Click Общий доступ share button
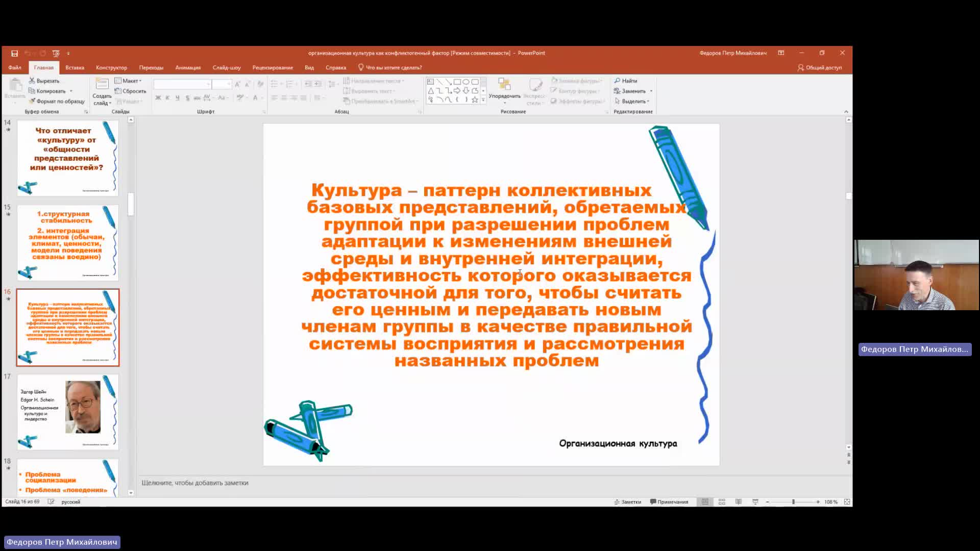The width and height of the screenshot is (980, 551). [x=820, y=67]
